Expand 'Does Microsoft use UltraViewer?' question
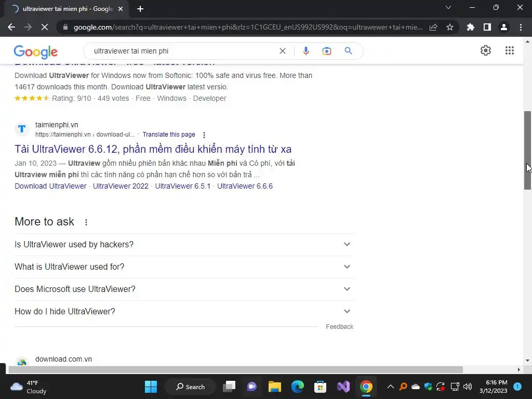 [x=184, y=289]
